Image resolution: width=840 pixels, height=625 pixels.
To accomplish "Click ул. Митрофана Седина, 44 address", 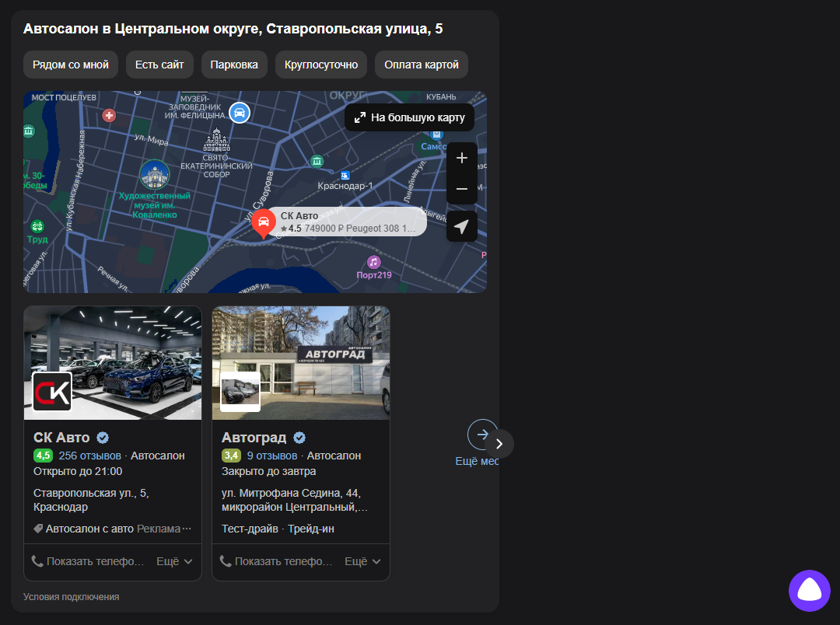I will coord(295,500).
